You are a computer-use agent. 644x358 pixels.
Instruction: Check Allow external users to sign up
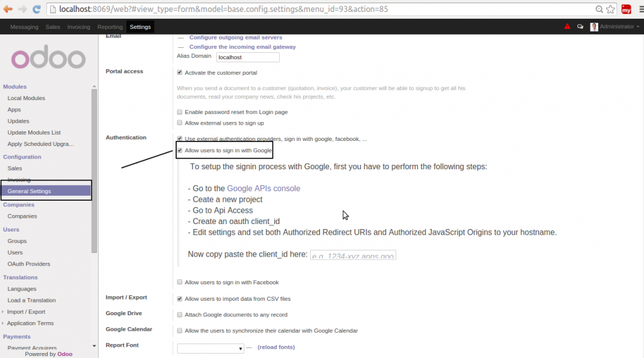179,123
